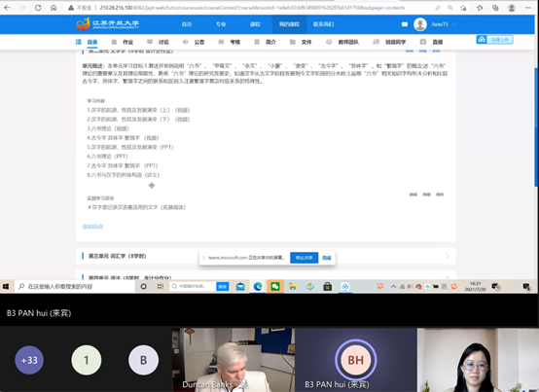The height and width of the screenshot is (392, 539).
Task: Open File Explorer folder icon in taskbar
Action: (x=293, y=286)
